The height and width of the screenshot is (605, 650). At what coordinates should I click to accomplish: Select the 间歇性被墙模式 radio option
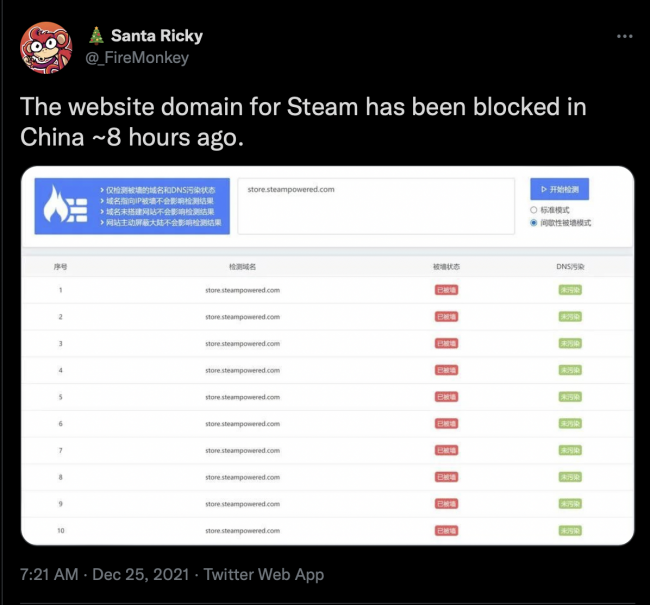pyautogui.click(x=534, y=223)
